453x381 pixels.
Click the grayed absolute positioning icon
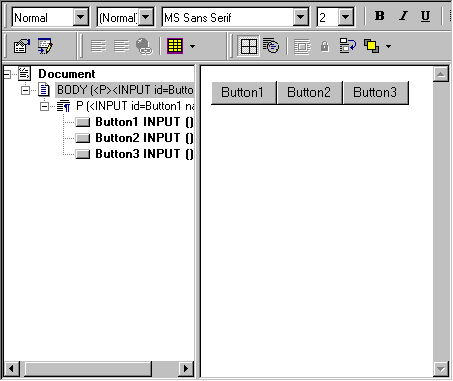pos(302,46)
